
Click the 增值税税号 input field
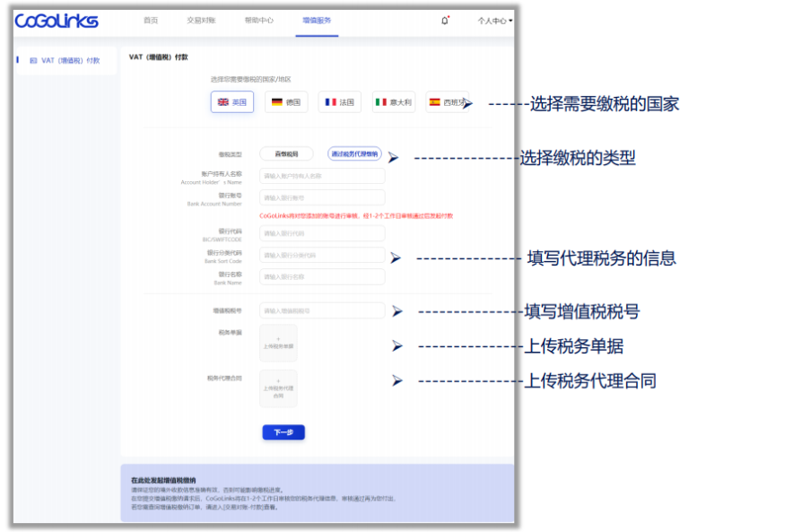[x=322, y=310]
